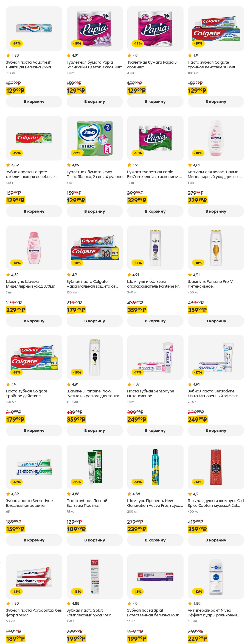Click the -18% badge on Colgate максимальная защита

tap(77, 263)
